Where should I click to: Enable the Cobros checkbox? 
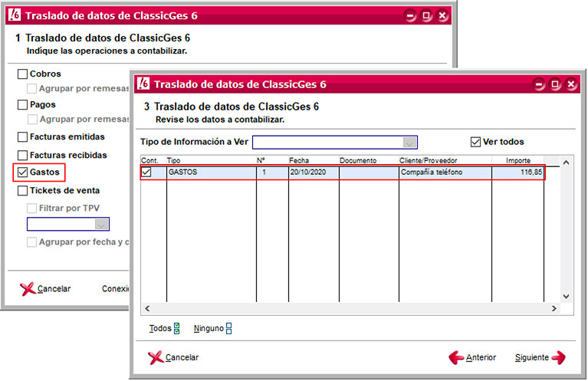tap(22, 74)
